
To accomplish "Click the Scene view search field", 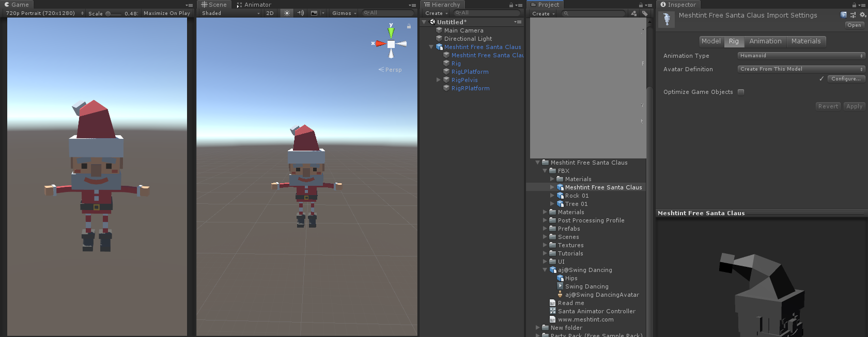I will click(388, 13).
